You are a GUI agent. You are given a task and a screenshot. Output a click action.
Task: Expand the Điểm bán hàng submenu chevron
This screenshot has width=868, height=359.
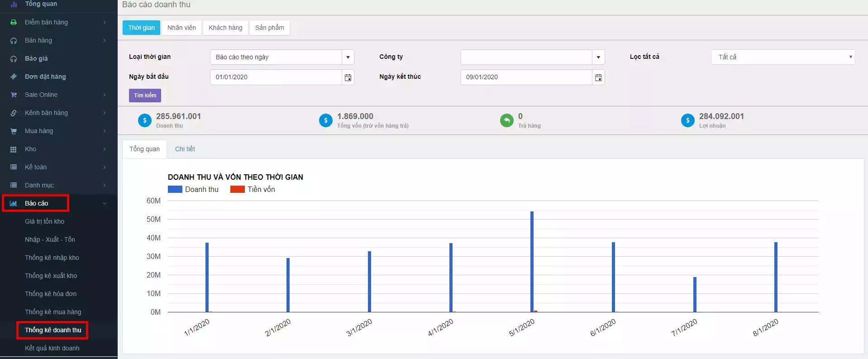pyautogui.click(x=105, y=22)
